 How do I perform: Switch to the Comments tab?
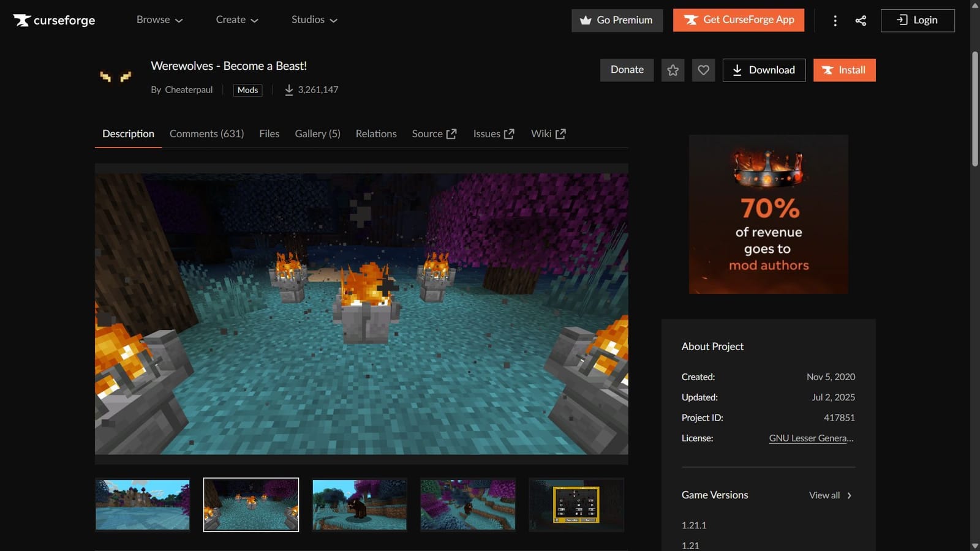[x=206, y=133]
